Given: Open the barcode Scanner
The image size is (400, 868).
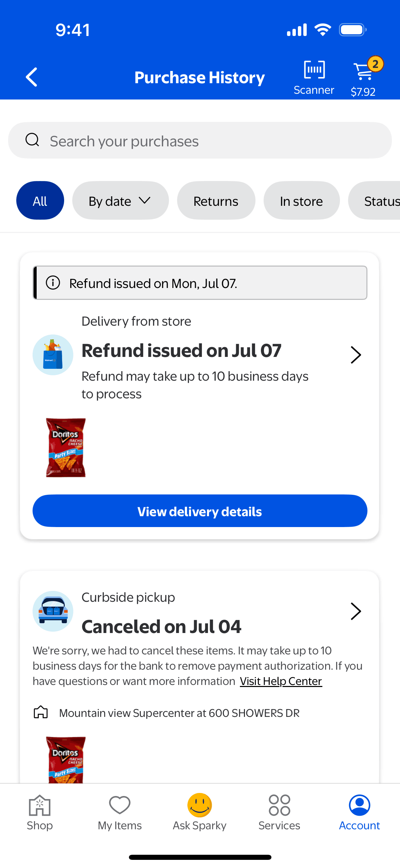Looking at the screenshot, I should (x=314, y=77).
